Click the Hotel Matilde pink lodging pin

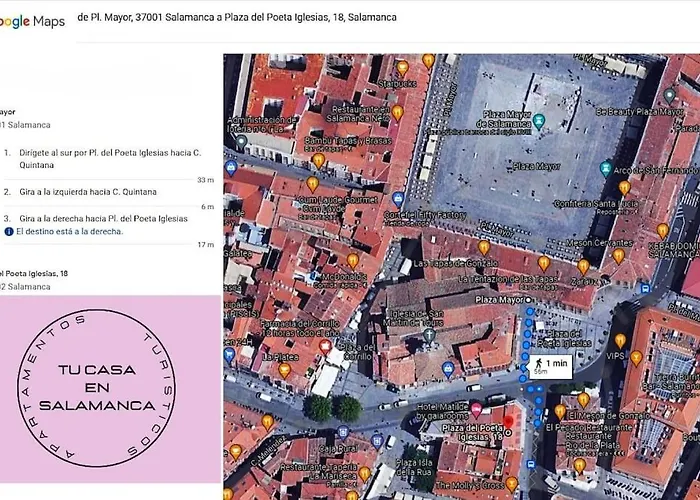[476, 409]
